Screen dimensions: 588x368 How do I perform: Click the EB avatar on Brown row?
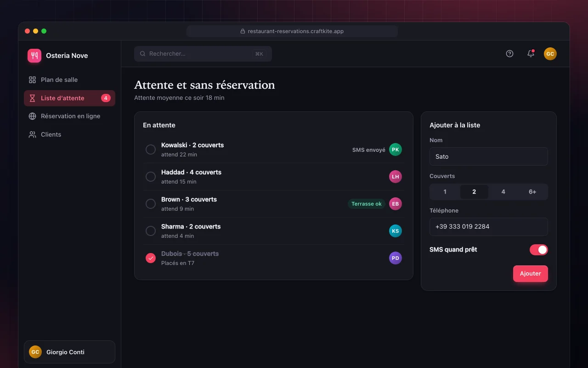(x=396, y=204)
